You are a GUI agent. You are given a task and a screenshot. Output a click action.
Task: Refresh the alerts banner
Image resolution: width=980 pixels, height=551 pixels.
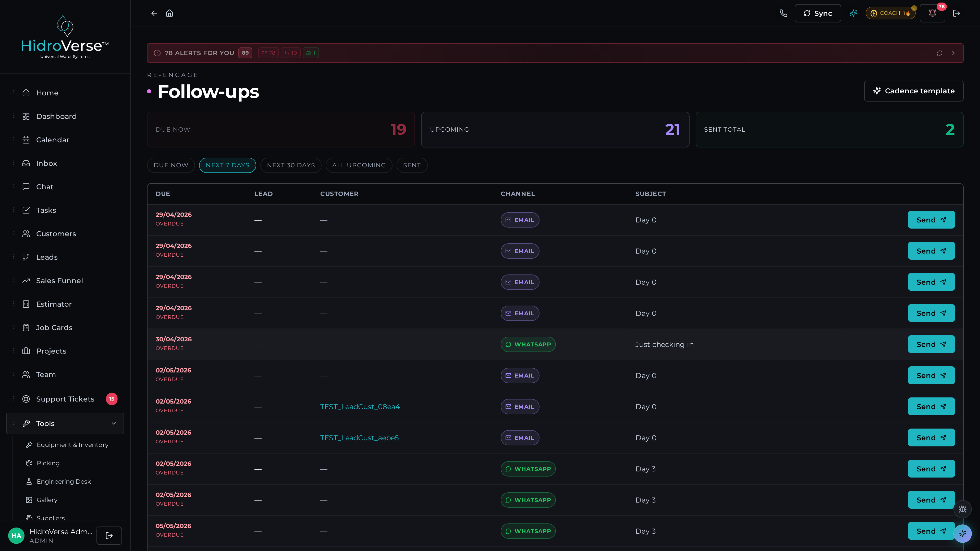click(940, 53)
